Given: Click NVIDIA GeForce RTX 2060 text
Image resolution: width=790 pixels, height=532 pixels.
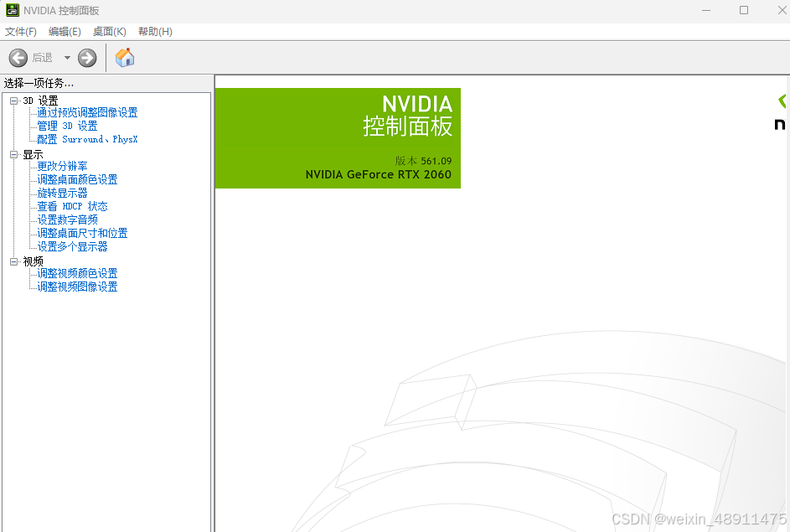Looking at the screenshot, I should [x=379, y=174].
